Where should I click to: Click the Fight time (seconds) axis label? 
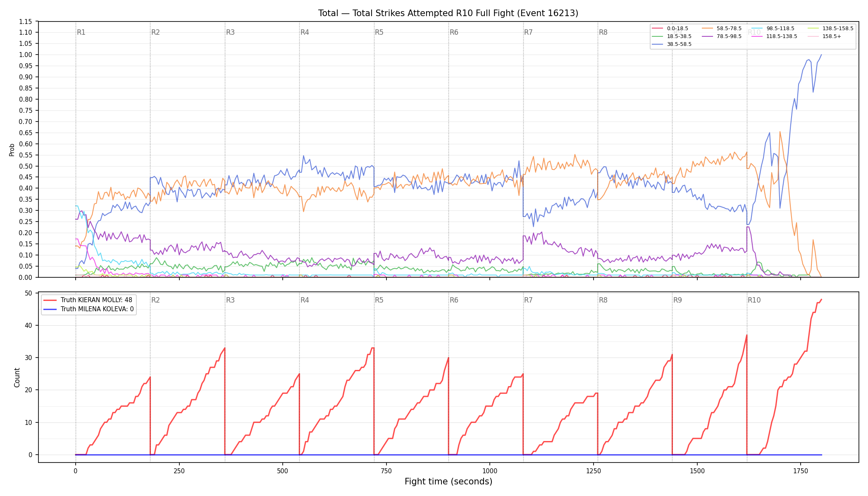click(x=448, y=482)
